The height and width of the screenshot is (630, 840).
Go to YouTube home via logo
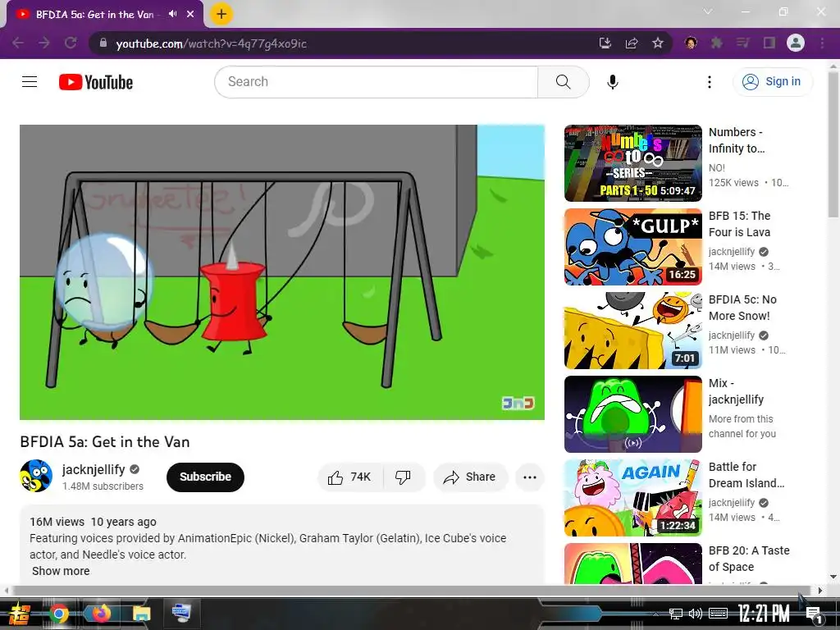96,82
